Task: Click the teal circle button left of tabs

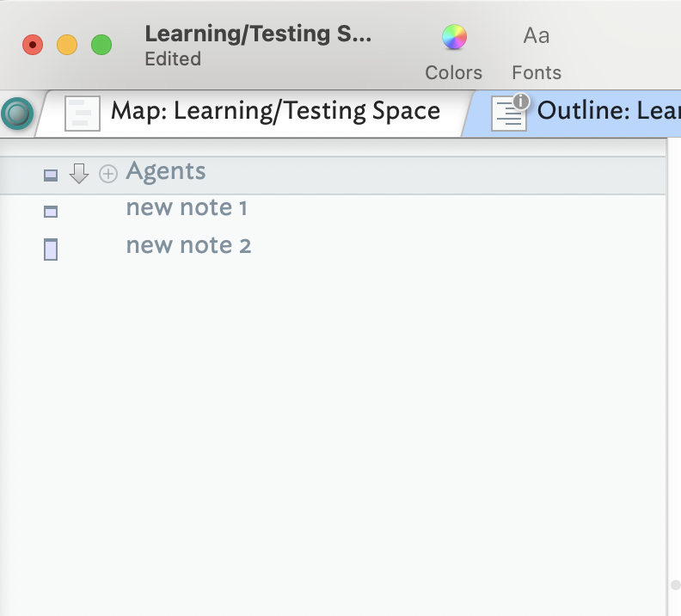Action: (x=17, y=113)
